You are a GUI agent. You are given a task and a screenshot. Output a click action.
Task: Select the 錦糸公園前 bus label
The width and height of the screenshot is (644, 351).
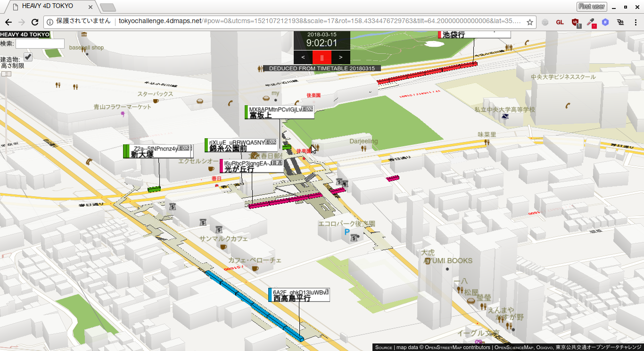[x=241, y=145]
